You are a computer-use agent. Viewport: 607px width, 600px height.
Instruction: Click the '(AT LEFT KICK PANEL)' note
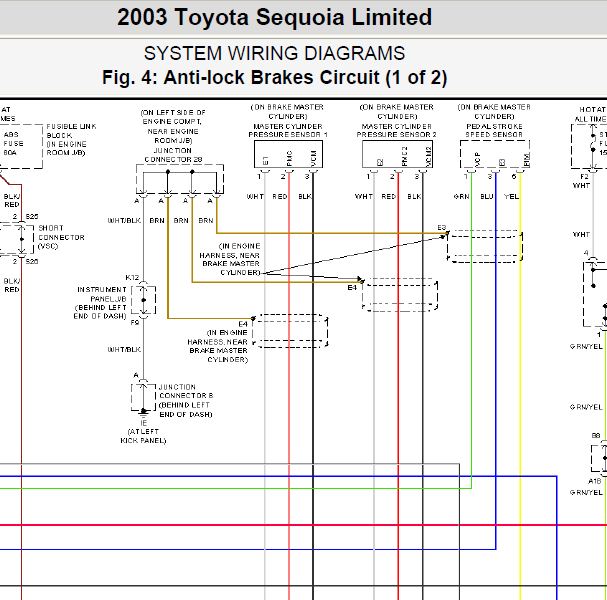click(143, 436)
